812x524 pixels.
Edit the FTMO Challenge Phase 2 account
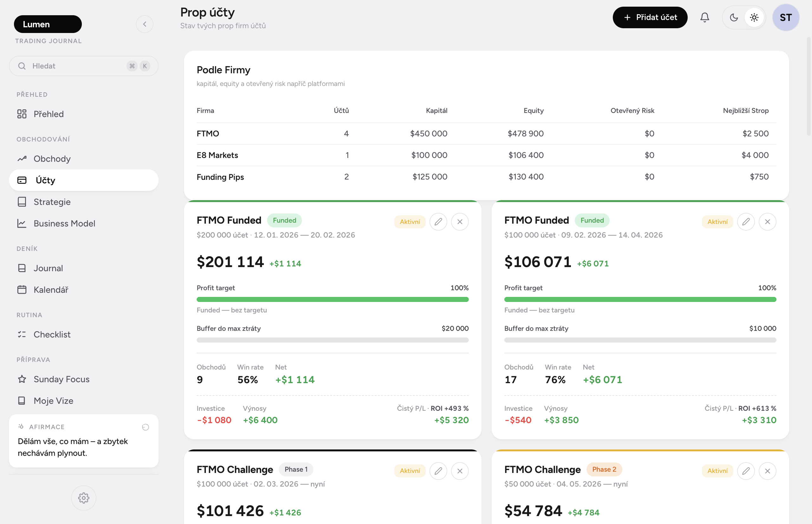(746, 471)
